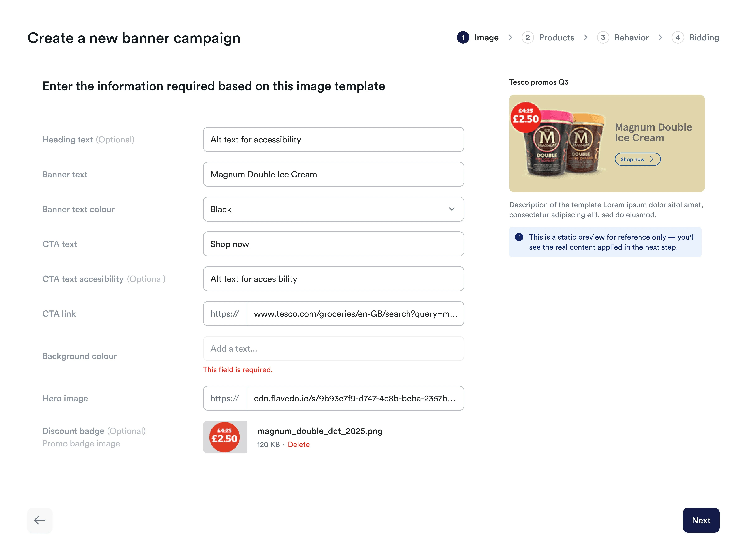Select the Shop now button in the banner preview
The width and height of the screenshot is (747, 560).
click(638, 159)
